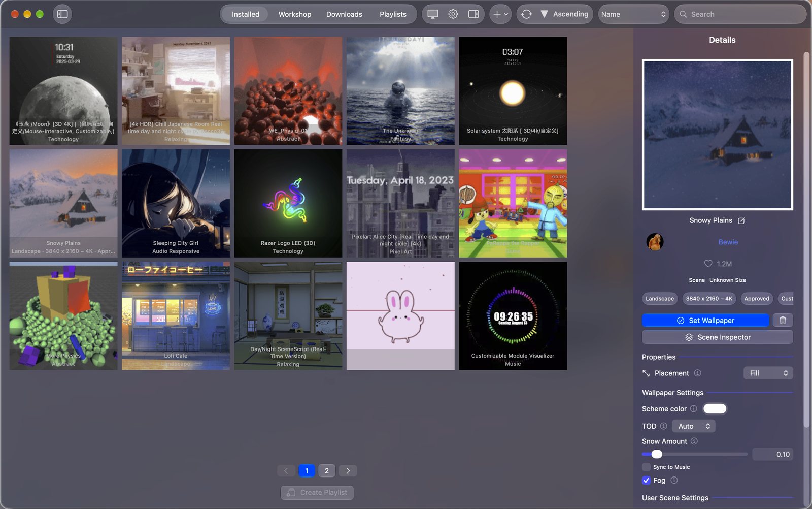The image size is (812, 509).
Task: Switch to the Playlists tab
Action: point(393,14)
